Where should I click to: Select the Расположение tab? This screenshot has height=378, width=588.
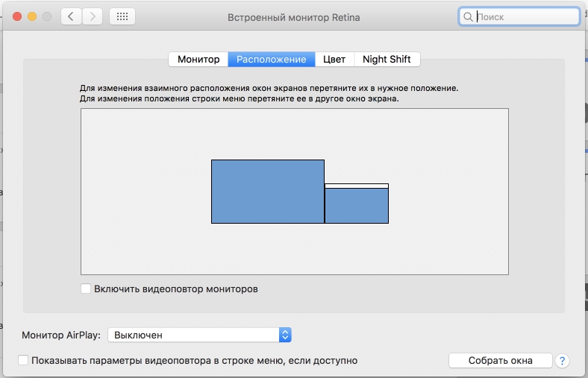point(271,60)
